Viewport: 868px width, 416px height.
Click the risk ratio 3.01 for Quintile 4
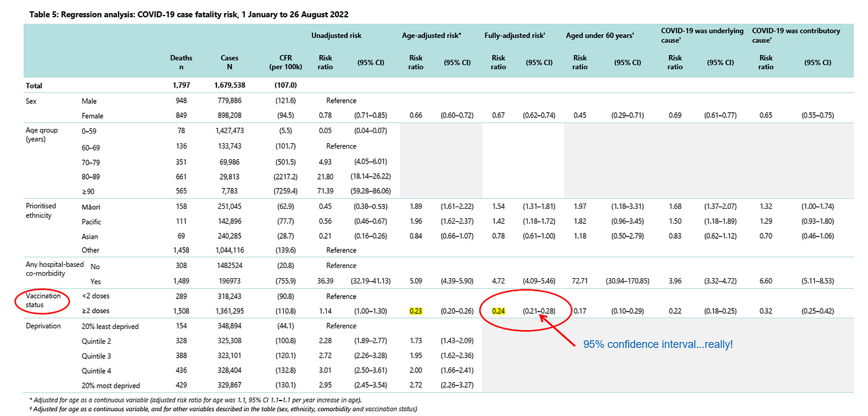(x=325, y=371)
